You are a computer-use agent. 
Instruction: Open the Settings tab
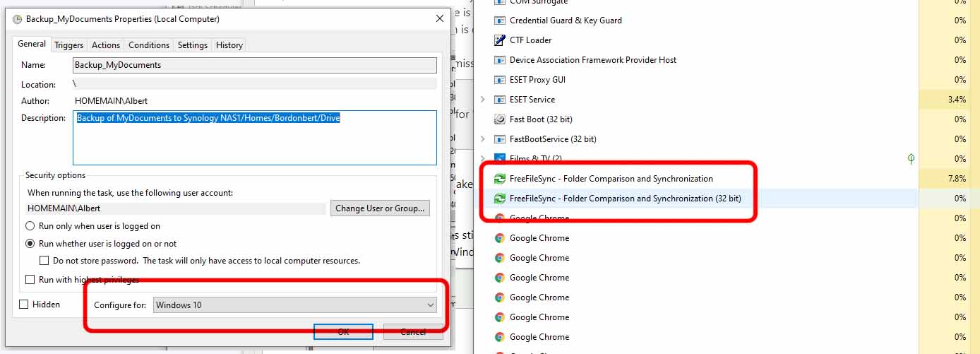coord(193,45)
